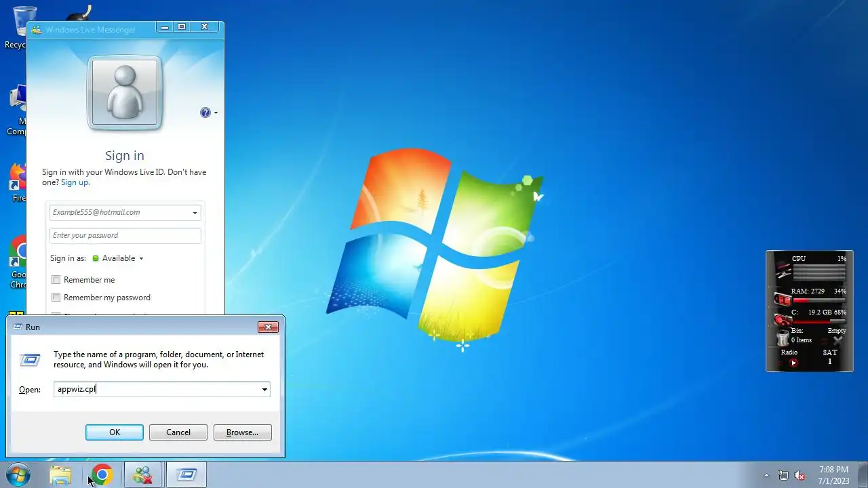868x488 pixels.
Task: Click the Run program icon inside the dialog
Action: [30, 360]
